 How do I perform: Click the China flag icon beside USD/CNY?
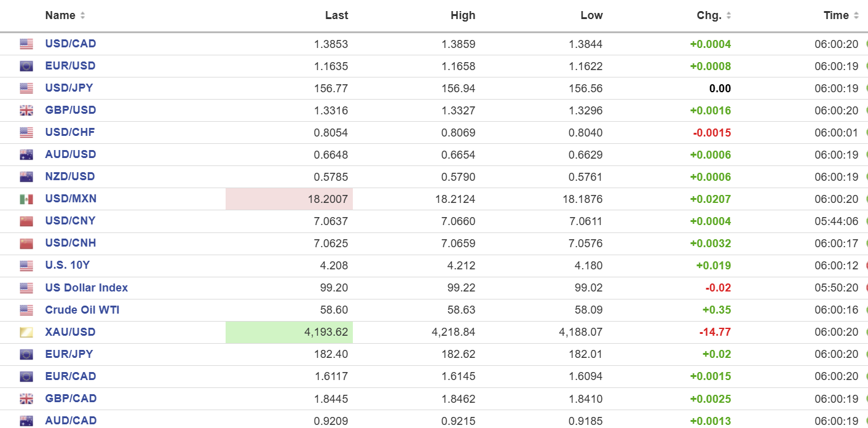(x=26, y=221)
